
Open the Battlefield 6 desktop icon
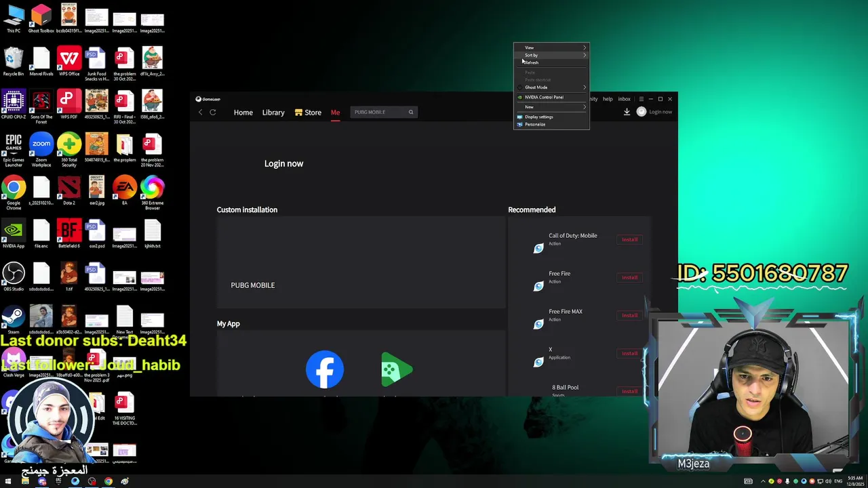69,234
